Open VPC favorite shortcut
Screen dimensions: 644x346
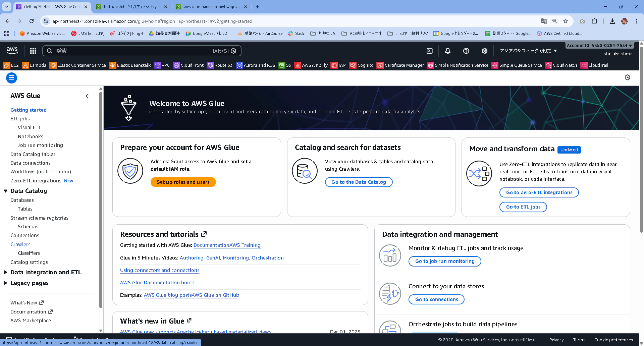(162, 65)
